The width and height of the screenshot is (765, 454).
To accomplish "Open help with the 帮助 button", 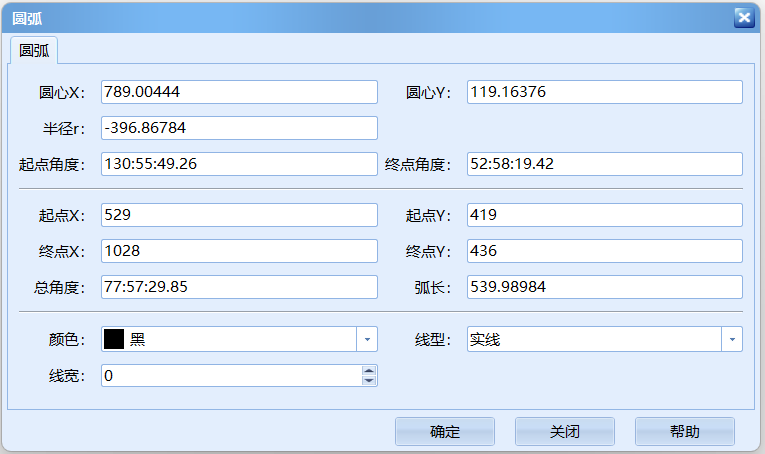I will pos(684,432).
